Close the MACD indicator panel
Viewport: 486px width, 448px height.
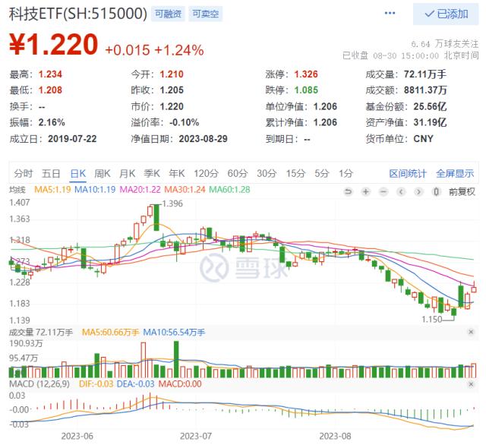tap(471, 384)
